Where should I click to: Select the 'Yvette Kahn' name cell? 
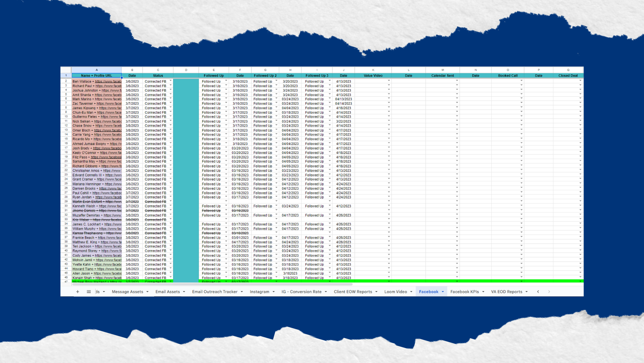pyautogui.click(x=97, y=264)
